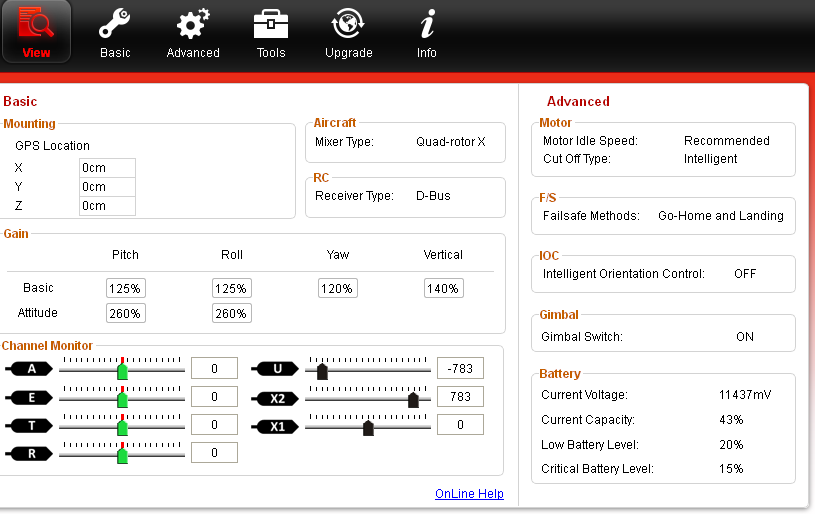This screenshot has height=514, width=815.
Task: Click the Channel Monitor group title
Action: point(47,346)
